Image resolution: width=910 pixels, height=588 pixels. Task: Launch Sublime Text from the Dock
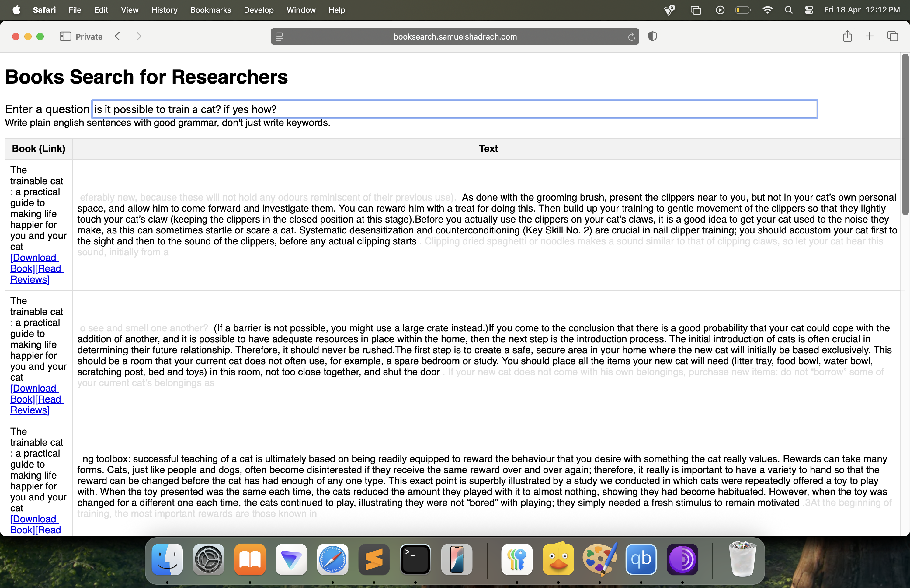[374, 559]
